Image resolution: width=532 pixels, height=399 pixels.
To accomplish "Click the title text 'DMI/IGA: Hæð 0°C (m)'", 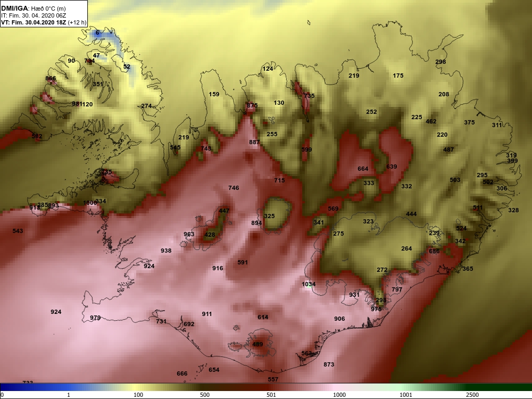I will pyautogui.click(x=33, y=9).
